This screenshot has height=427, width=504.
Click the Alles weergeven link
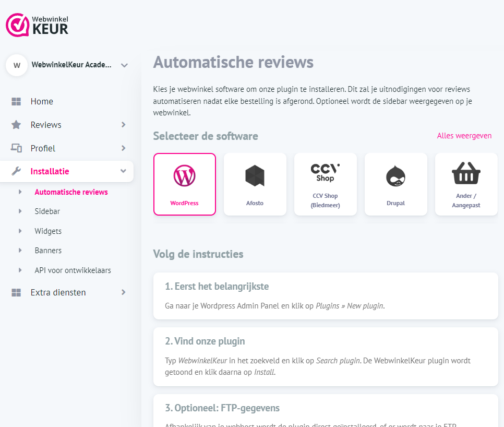click(464, 136)
